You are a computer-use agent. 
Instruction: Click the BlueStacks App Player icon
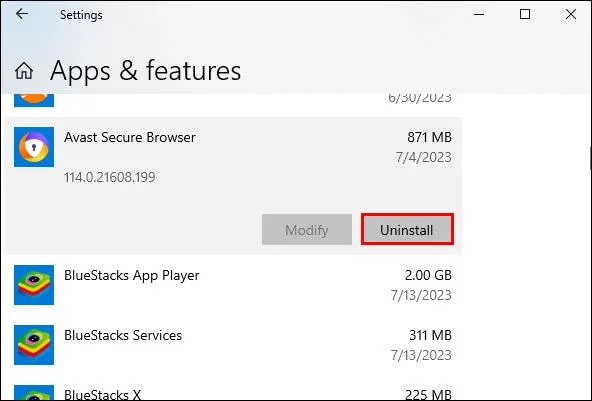(x=34, y=285)
